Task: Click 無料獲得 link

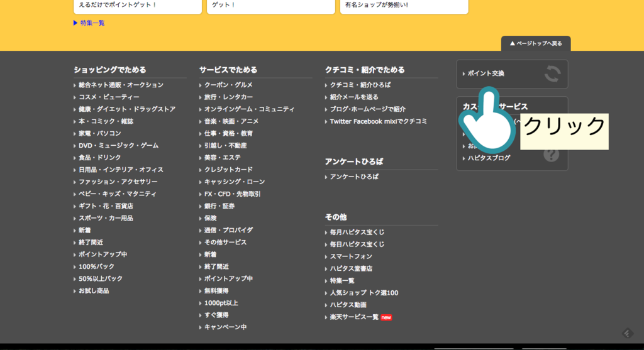Action: tap(216, 290)
